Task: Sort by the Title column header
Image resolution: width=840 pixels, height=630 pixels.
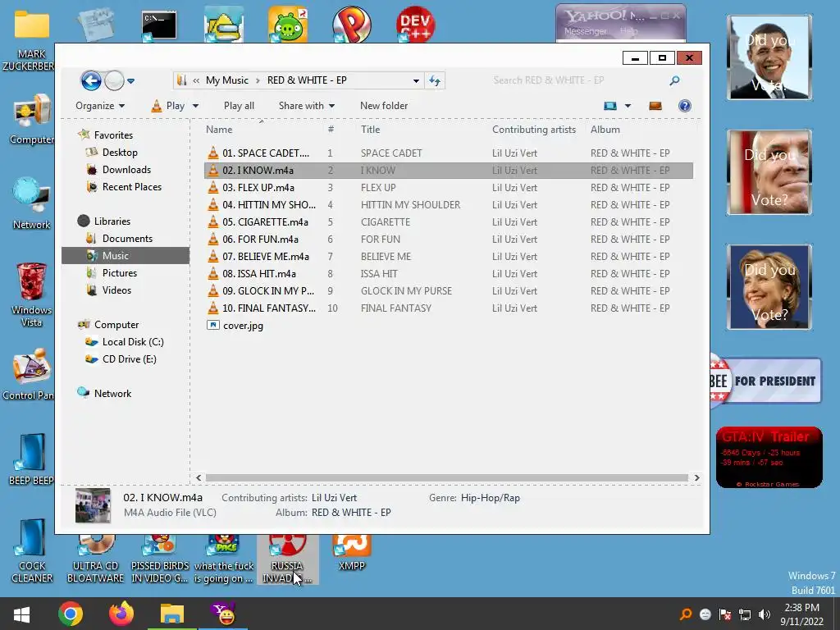Action: coord(370,129)
